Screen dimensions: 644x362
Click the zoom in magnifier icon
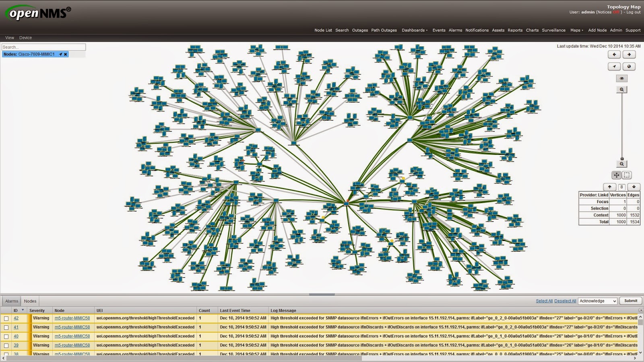622,89
